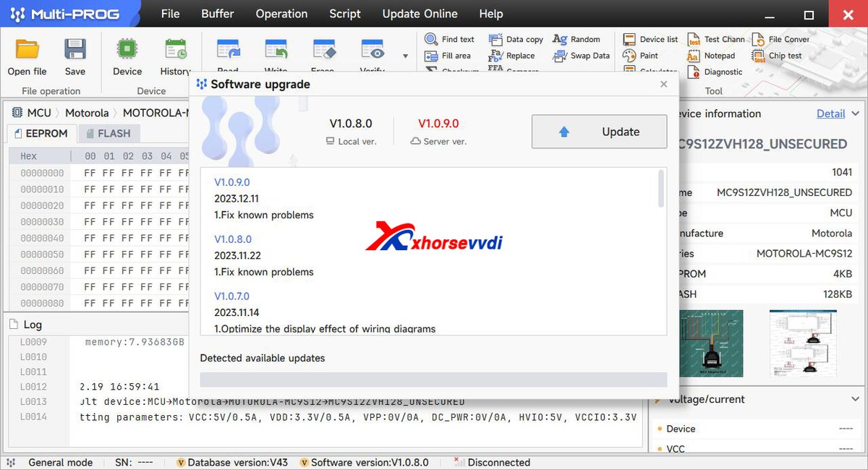
Task: Open the Paint tool
Action: 641,56
